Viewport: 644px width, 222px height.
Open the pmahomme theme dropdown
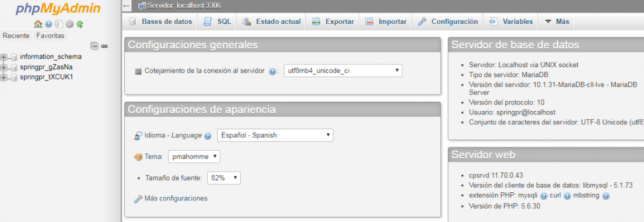[x=194, y=157]
